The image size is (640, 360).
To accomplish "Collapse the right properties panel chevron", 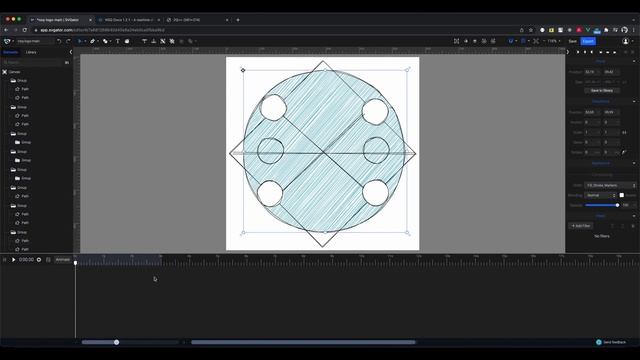I will pos(568,52).
